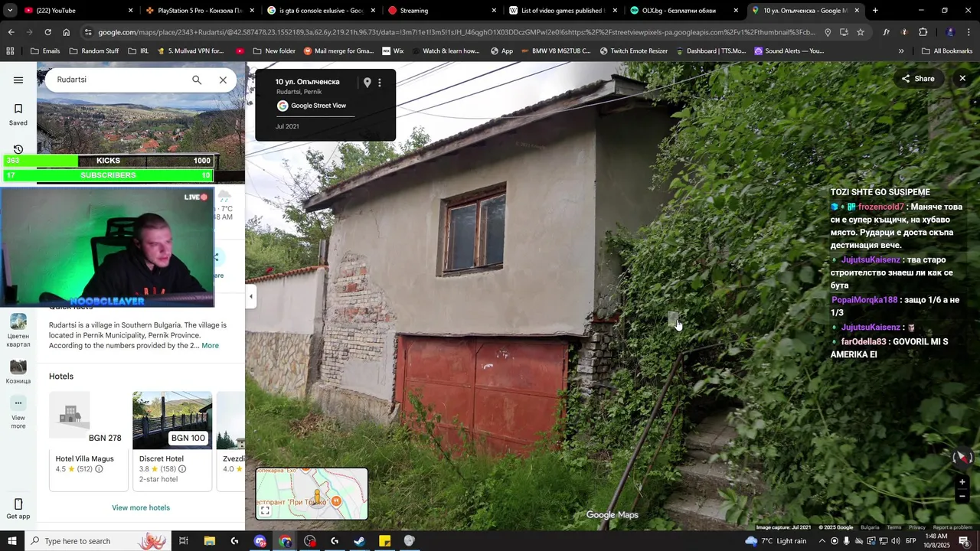Open the Discret Hotel card
The width and height of the screenshot is (980, 551).
pyautogui.click(x=172, y=441)
